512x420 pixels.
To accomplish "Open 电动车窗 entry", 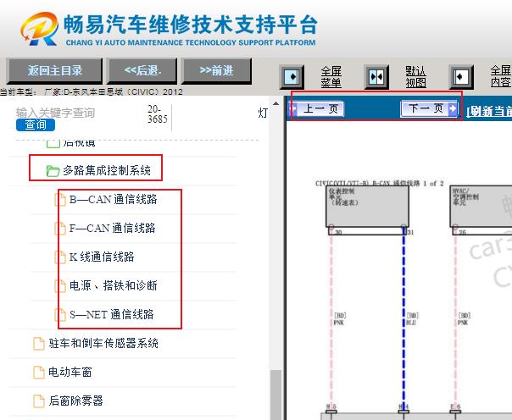I will point(70,372).
